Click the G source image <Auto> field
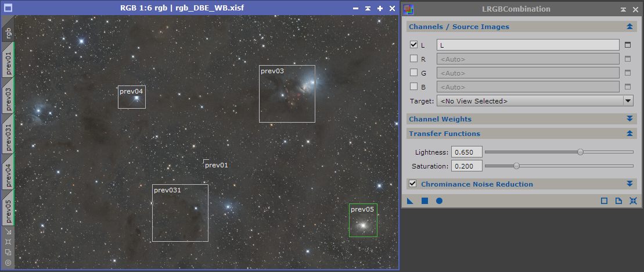This screenshot has height=272, width=644. point(528,73)
